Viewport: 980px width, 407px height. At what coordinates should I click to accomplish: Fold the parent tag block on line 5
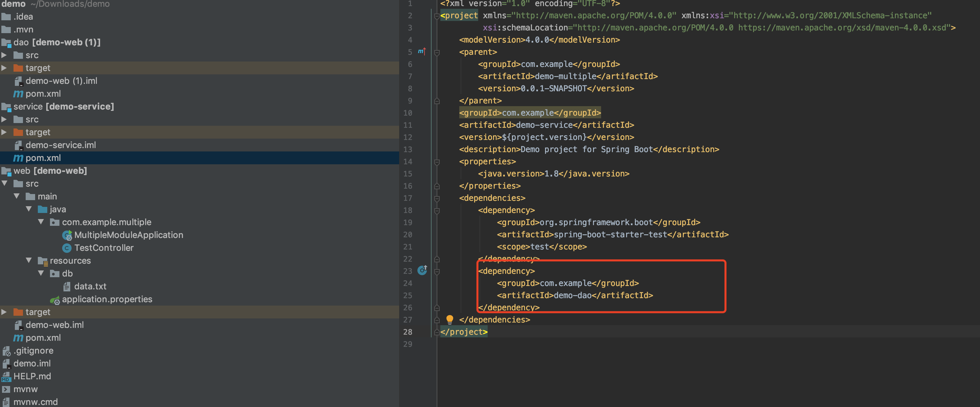437,52
